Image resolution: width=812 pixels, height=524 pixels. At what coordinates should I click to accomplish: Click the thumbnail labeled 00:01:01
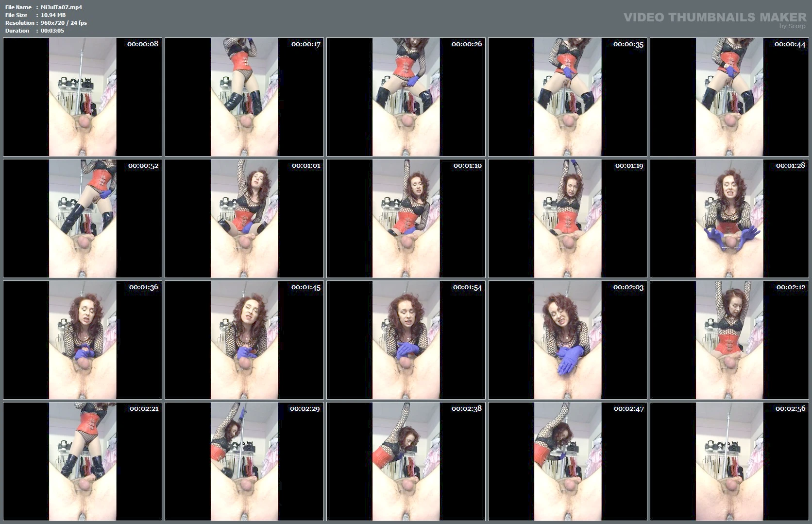244,218
